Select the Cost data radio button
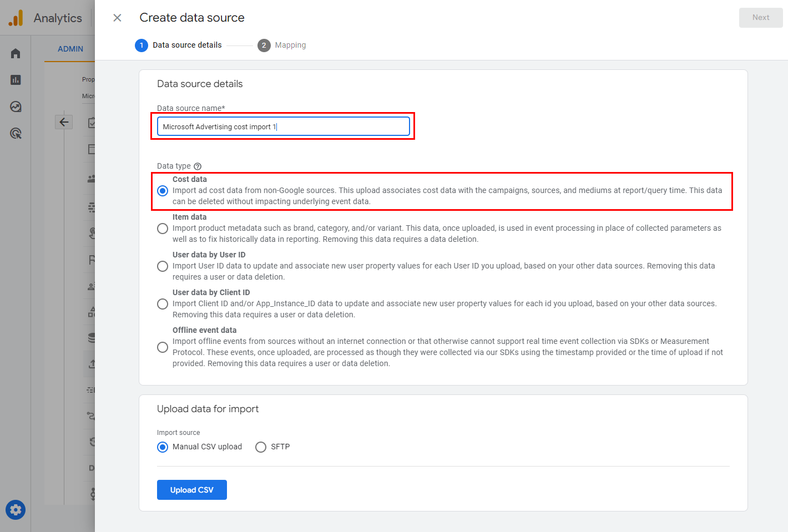The width and height of the screenshot is (788, 532). [x=163, y=191]
